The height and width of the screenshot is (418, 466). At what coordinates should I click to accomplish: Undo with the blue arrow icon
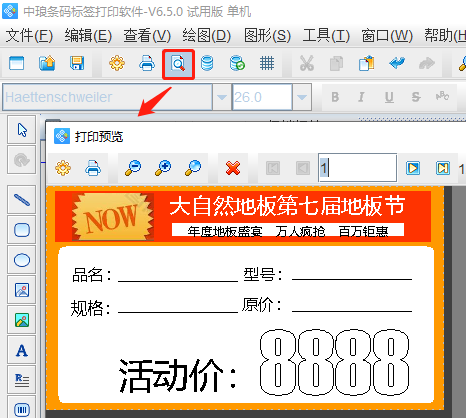click(x=397, y=63)
